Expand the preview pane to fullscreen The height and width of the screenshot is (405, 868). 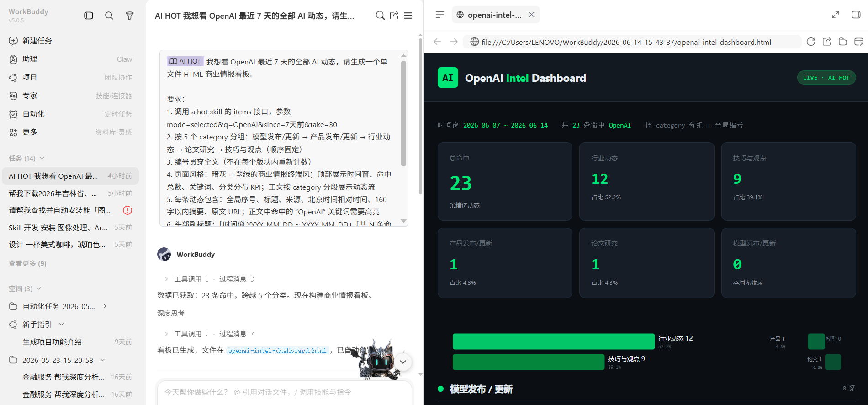coord(836,15)
